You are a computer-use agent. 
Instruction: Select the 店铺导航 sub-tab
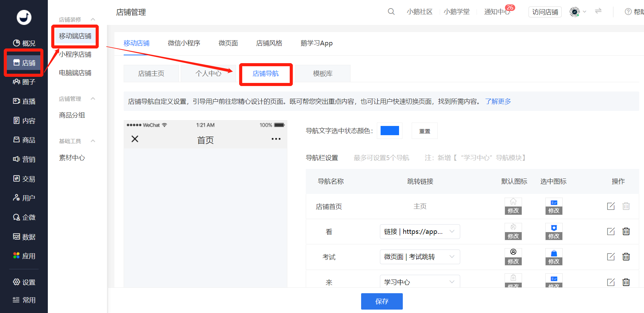point(265,74)
